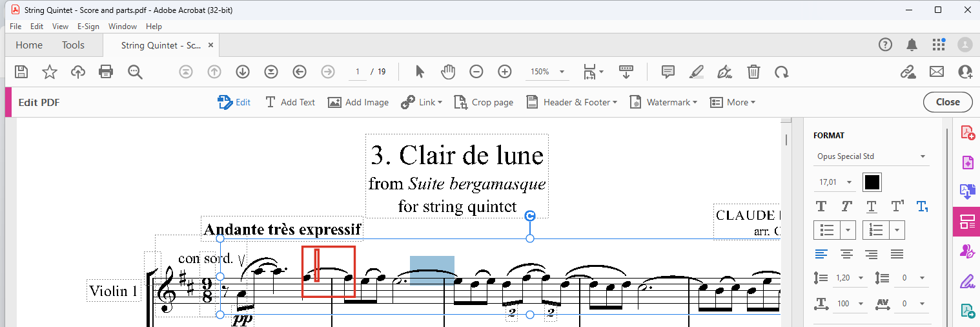980x327 pixels.
Task: Expand the 150% zoom level dropdown
Action: click(x=562, y=72)
